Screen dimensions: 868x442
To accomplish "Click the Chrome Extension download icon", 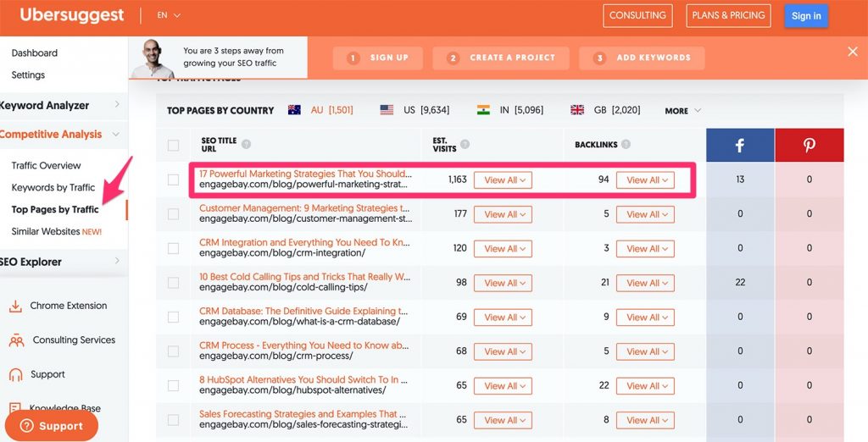I will (15, 306).
